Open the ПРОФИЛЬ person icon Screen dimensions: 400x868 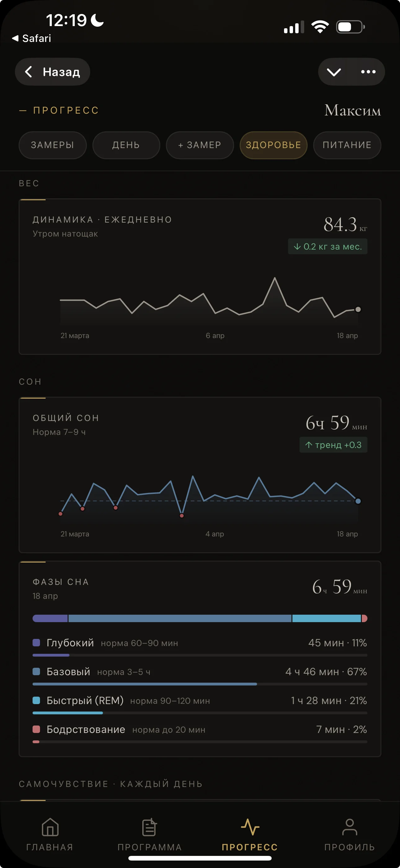[349, 827]
